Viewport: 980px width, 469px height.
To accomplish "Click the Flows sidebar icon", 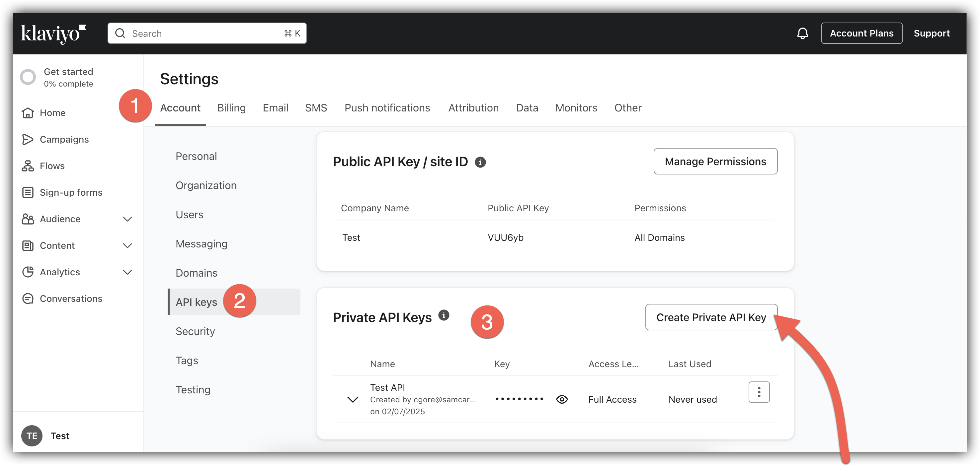I will point(28,166).
